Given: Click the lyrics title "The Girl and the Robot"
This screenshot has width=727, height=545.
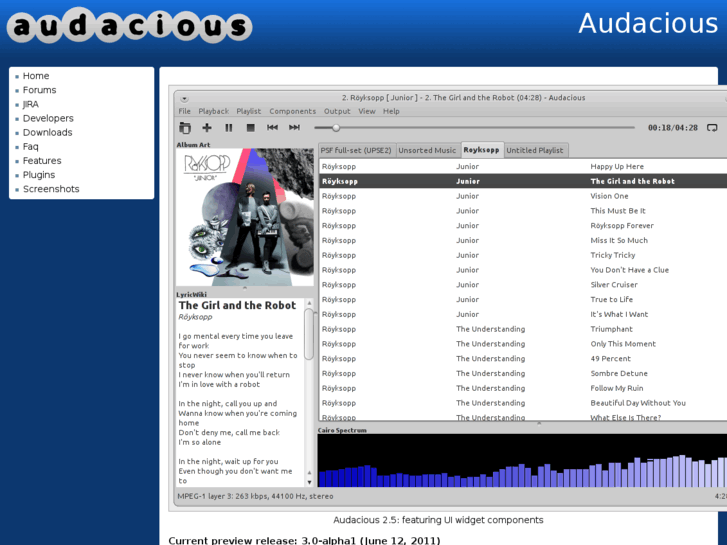Looking at the screenshot, I should (x=237, y=306).
